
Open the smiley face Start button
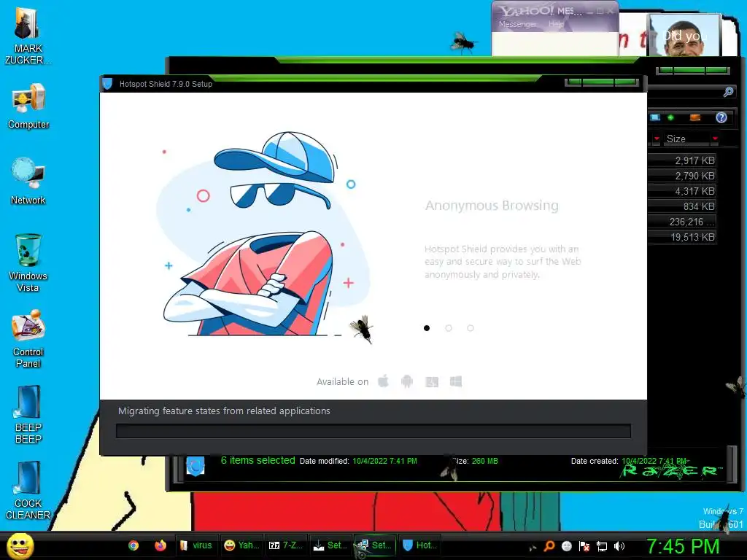click(x=20, y=545)
